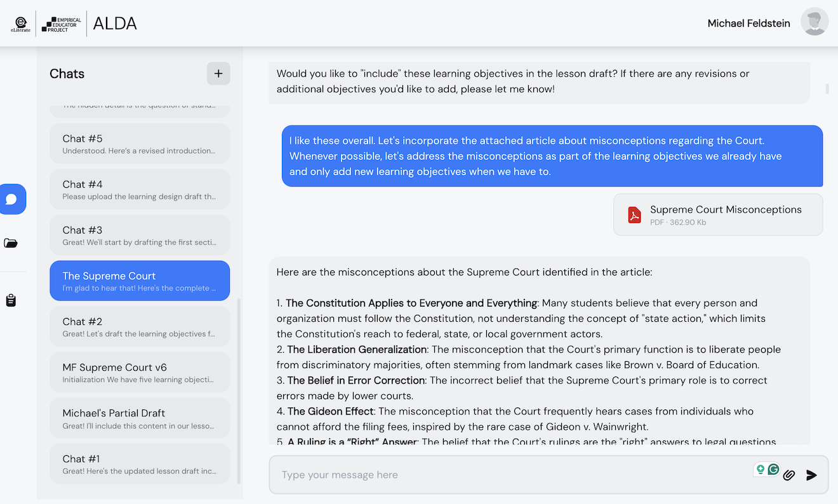The image size is (838, 504).
Task: Open Grammarly suggestions via the lightbulb icon
Action: [x=762, y=469]
